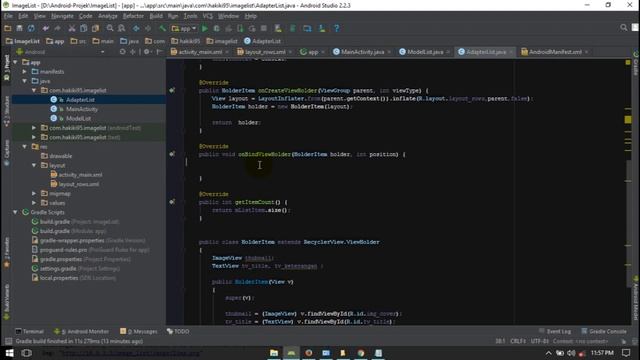Click the Find magnifier icon
Image resolution: width=640 pixels, height=360 pixels.
110,28
